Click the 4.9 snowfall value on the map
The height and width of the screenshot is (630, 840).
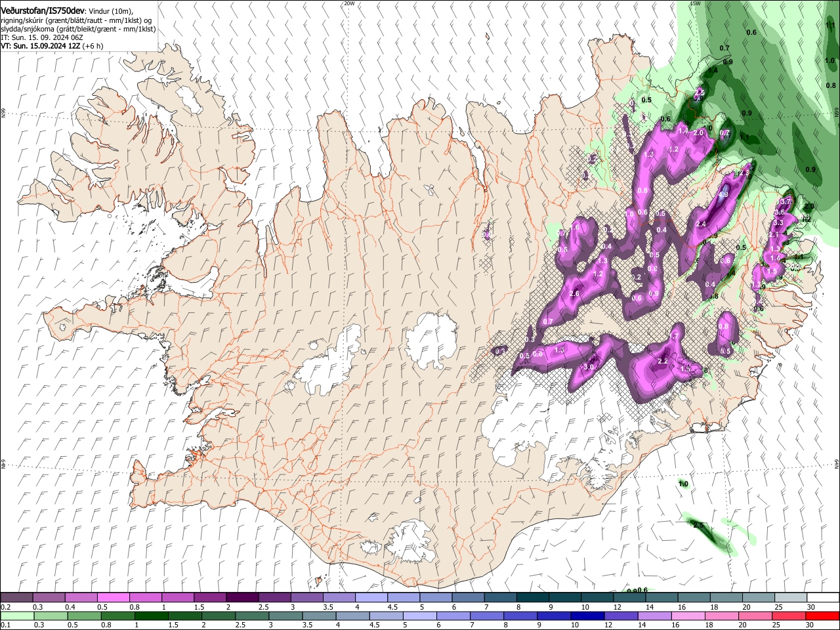tap(724, 194)
